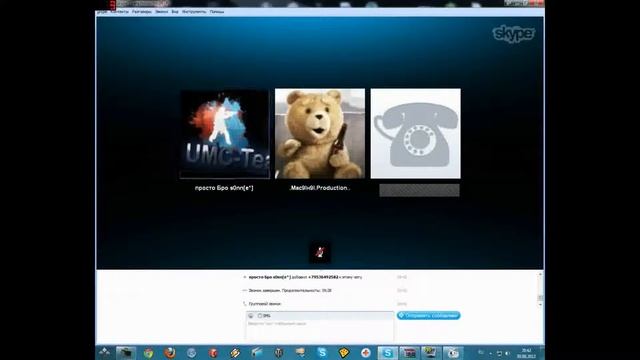This screenshot has height=360, width=640.
Task: Click the name '.Mac9lv9l.Production..'
Action: 320,188
